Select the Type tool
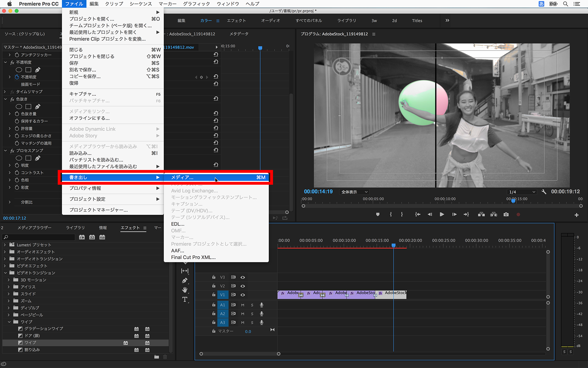The height and width of the screenshot is (368, 588). click(185, 299)
